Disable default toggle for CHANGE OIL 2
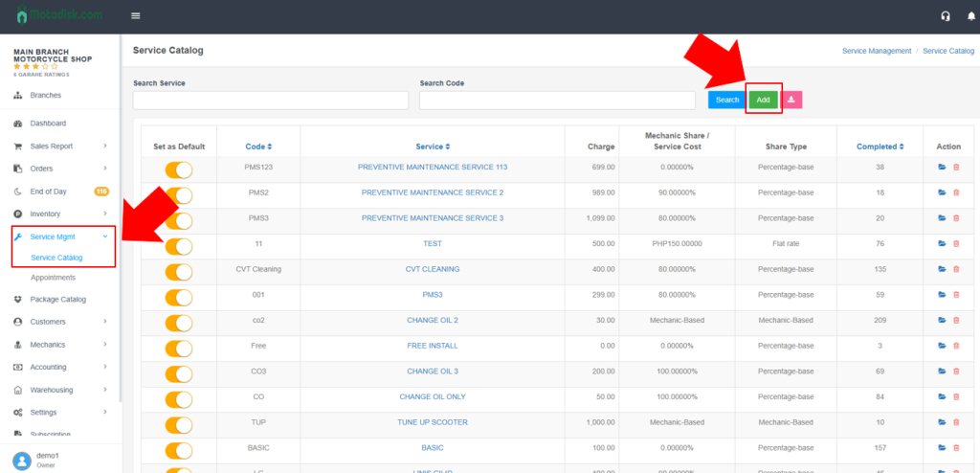980x473 pixels. pos(179,322)
